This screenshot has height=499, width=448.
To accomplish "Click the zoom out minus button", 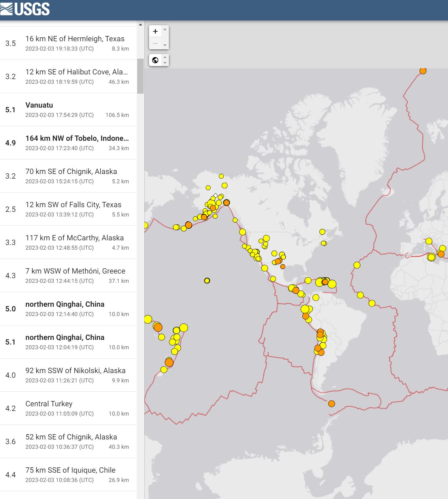I will point(156,43).
